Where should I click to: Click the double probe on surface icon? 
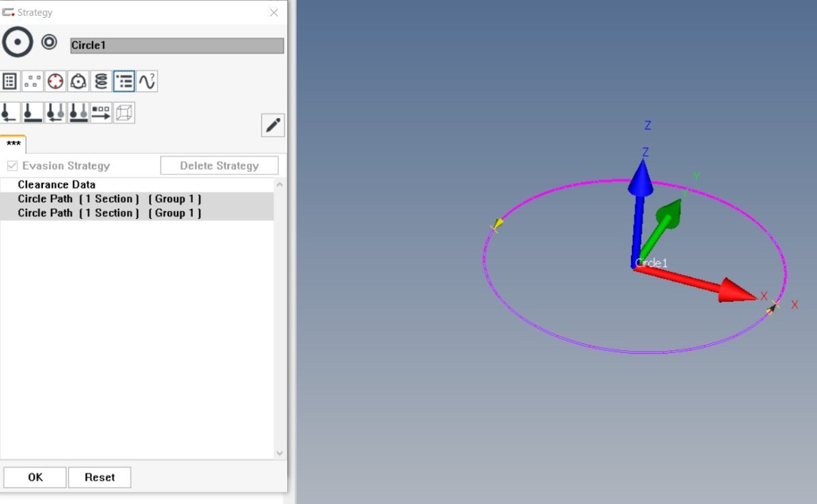[78, 113]
